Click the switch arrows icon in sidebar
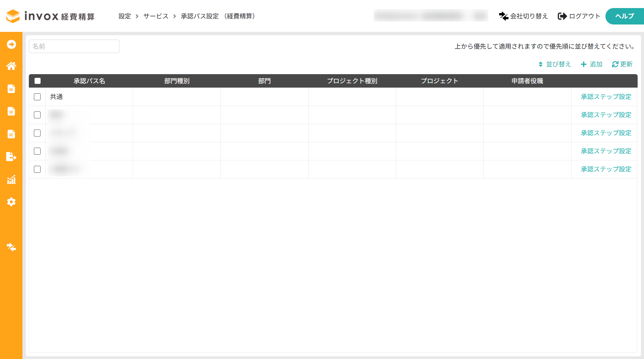Image resolution: width=644 pixels, height=359 pixels. tap(11, 247)
